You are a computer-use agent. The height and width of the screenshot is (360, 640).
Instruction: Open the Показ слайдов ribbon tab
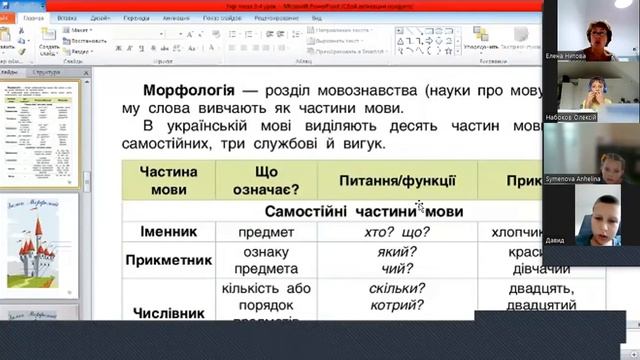pyautogui.click(x=222, y=18)
